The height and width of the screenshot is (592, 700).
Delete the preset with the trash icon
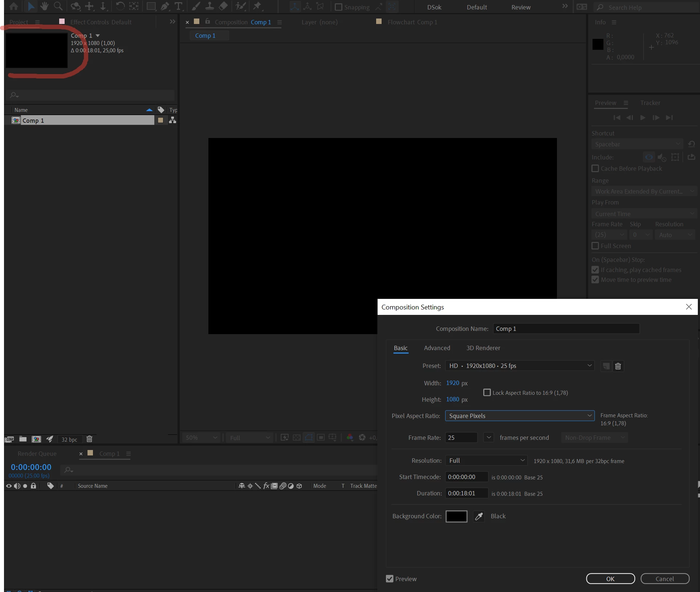pos(618,366)
